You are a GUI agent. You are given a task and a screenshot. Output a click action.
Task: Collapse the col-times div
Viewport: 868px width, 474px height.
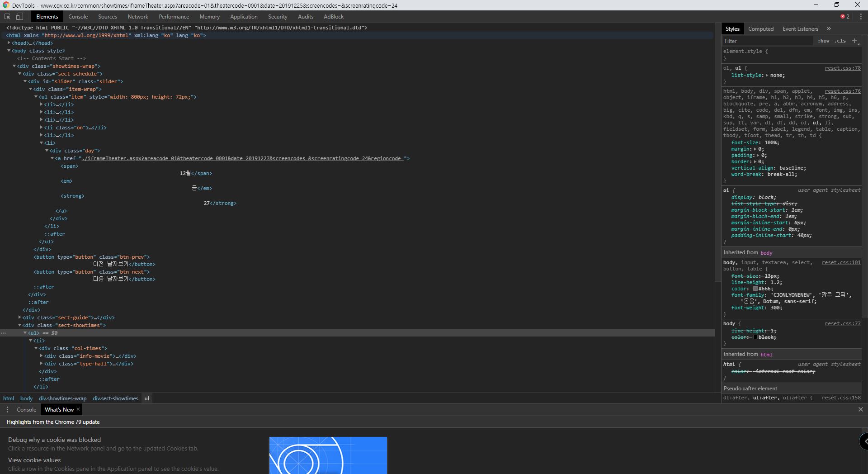click(x=36, y=348)
